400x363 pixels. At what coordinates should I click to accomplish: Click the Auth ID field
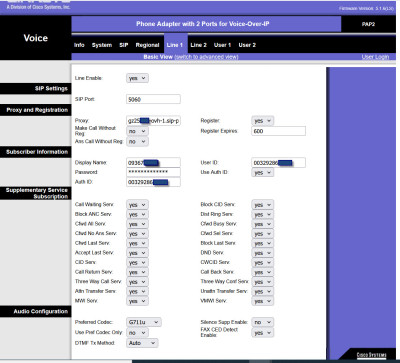tap(153, 182)
